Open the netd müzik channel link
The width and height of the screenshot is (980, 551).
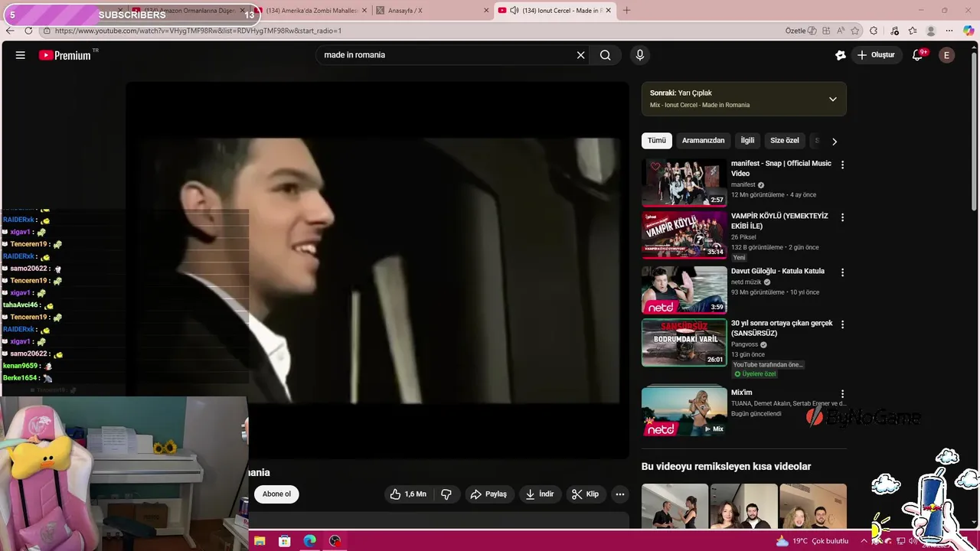[x=746, y=282]
